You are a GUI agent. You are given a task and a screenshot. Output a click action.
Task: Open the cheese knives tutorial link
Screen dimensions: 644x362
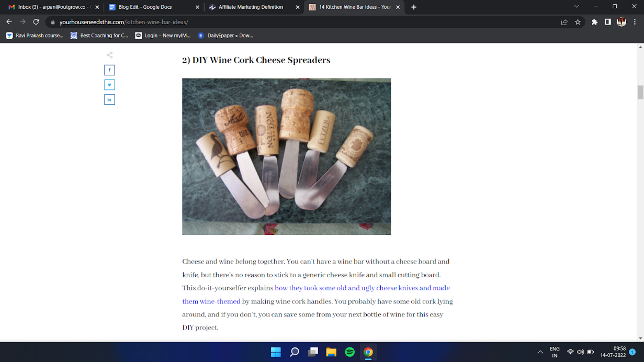click(x=361, y=288)
